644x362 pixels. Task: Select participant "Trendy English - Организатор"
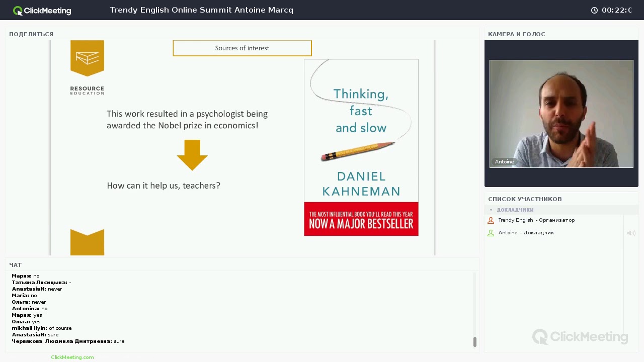(x=536, y=220)
